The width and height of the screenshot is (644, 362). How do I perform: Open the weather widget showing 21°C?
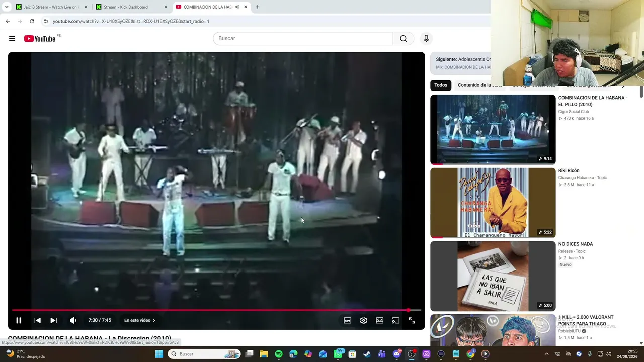coord(25,354)
